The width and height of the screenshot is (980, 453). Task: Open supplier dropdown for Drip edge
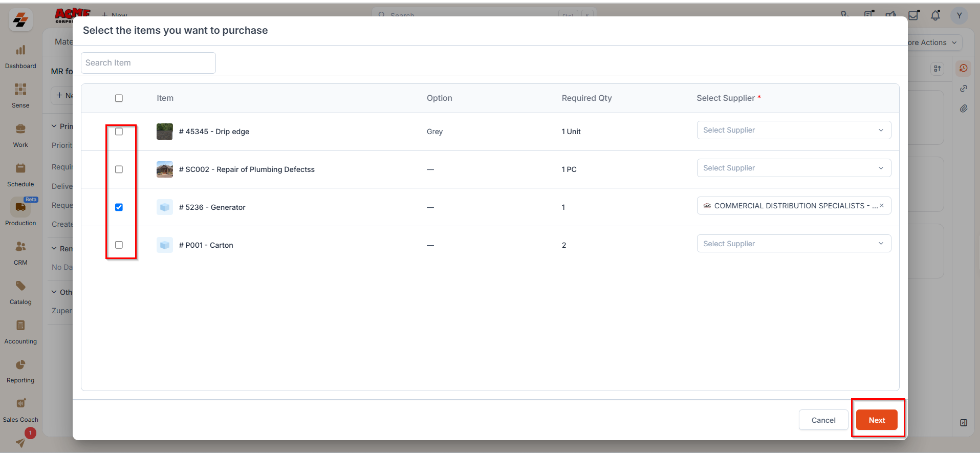tap(794, 130)
